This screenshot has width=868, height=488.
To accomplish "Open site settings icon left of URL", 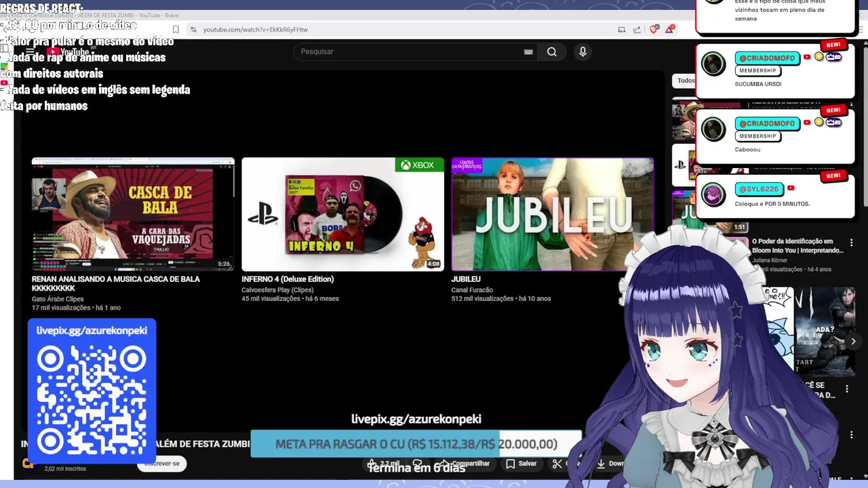I will (193, 29).
